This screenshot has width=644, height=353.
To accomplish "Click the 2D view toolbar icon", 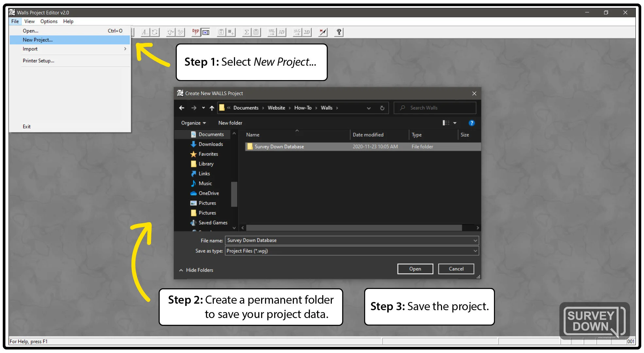I will click(306, 32).
